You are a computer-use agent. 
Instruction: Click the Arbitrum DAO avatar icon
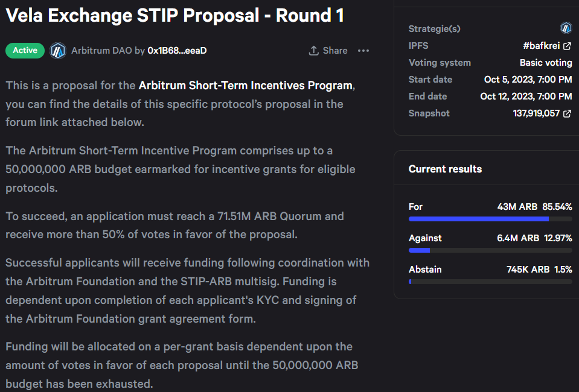tap(58, 51)
